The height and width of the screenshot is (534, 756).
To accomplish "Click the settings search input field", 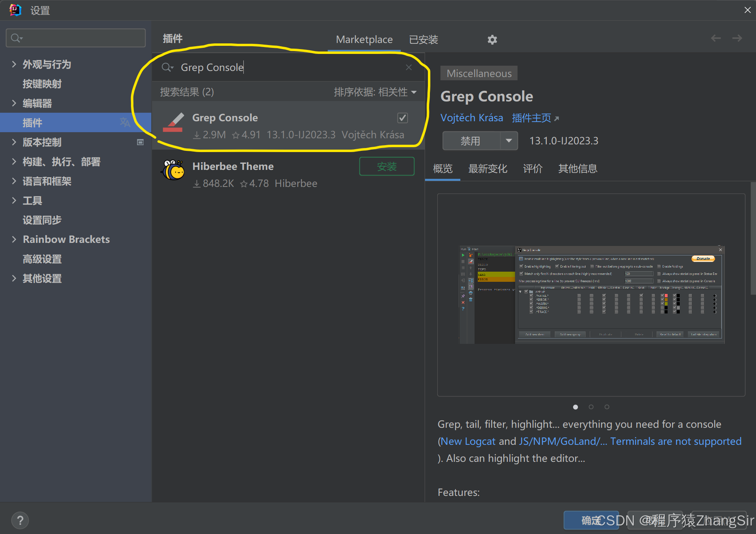I will coord(76,38).
